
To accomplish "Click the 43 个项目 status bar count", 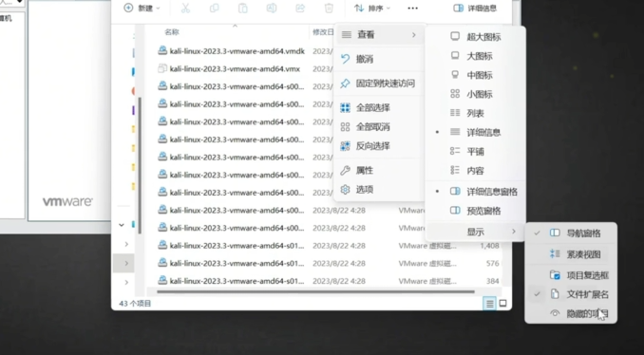I will tap(135, 304).
